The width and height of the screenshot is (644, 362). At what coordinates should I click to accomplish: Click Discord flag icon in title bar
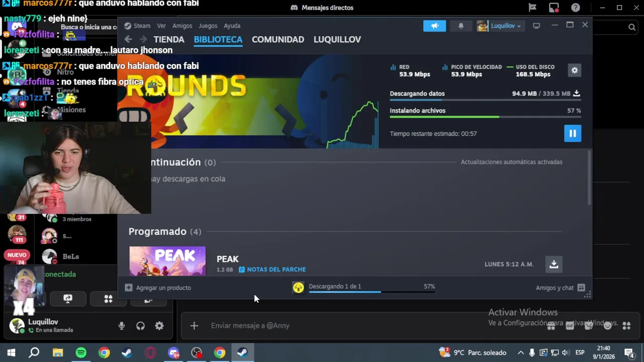(532, 8)
